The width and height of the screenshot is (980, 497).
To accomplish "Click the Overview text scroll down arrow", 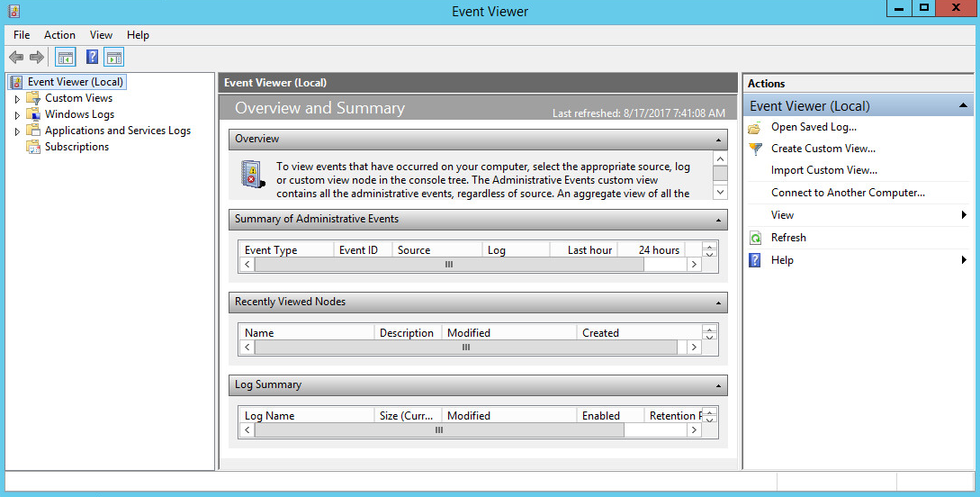I will pyautogui.click(x=719, y=192).
